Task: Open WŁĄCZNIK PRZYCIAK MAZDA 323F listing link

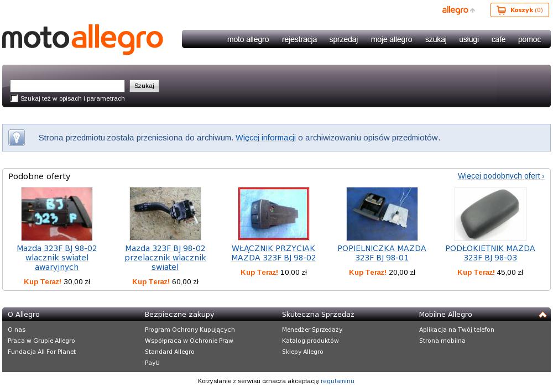Action: 273,253
